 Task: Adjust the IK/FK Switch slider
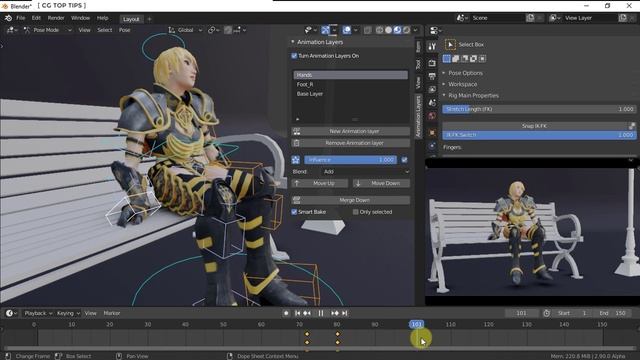click(x=539, y=135)
